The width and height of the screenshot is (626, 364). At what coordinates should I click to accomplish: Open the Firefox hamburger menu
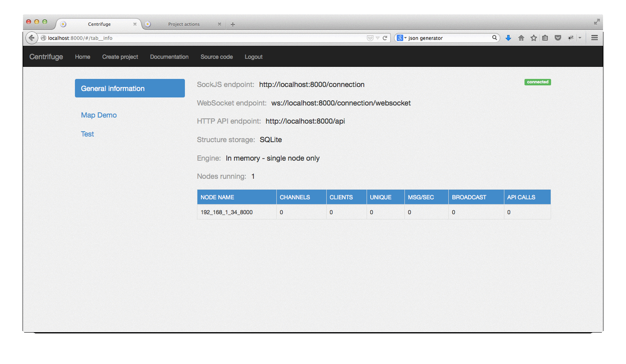pyautogui.click(x=595, y=38)
